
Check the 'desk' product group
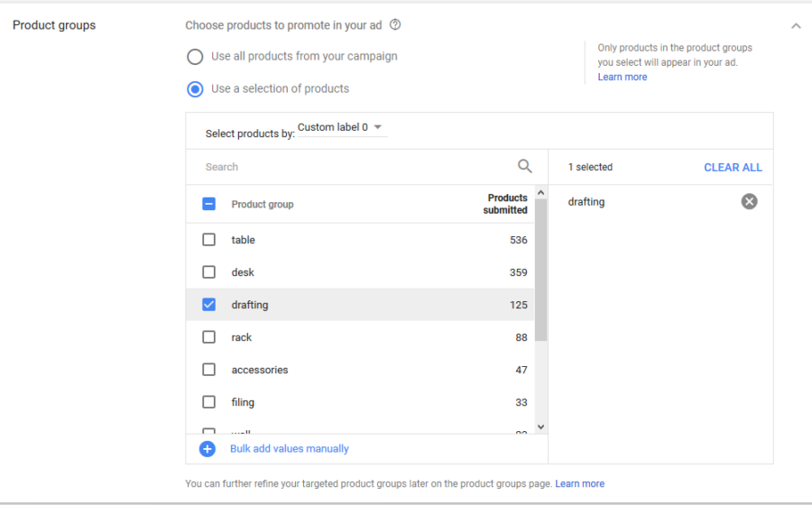point(208,272)
